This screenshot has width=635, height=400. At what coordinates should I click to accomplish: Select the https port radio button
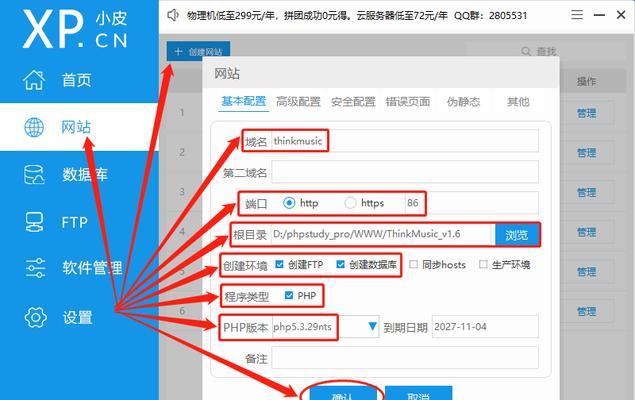[x=350, y=202]
